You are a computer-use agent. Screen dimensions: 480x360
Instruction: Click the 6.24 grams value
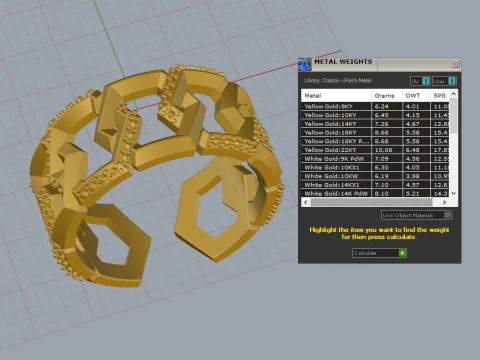click(382, 106)
